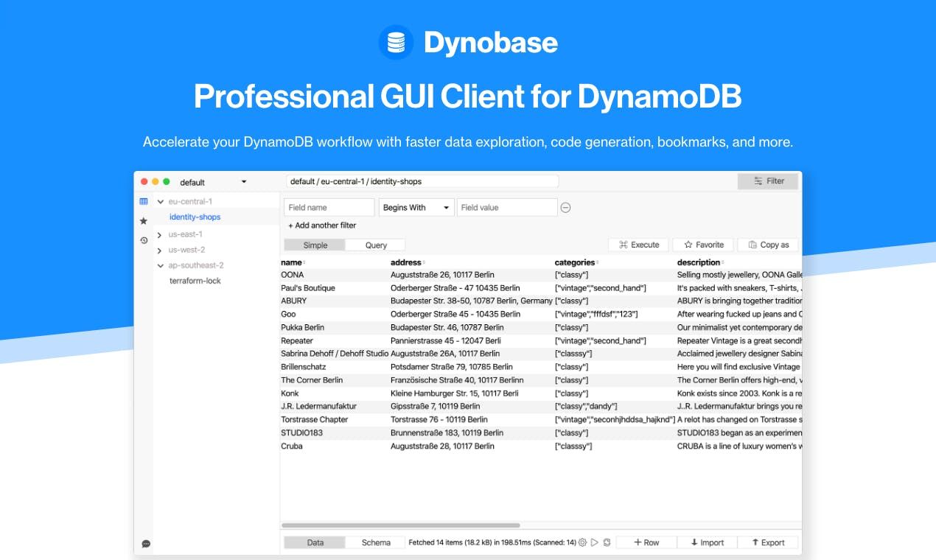The height and width of the screenshot is (560, 936).
Task: Open the Favorites star panel
Action: (144, 220)
